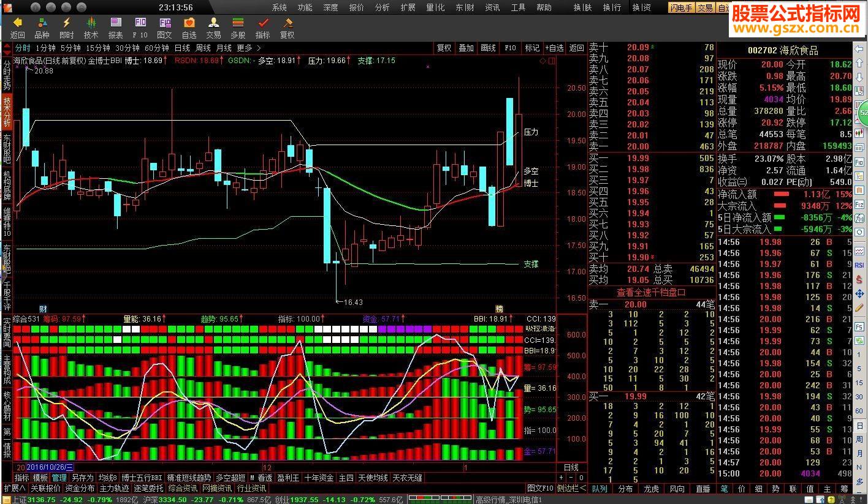Open the 帮助 menu
The image size is (868, 504).
click(x=544, y=7)
